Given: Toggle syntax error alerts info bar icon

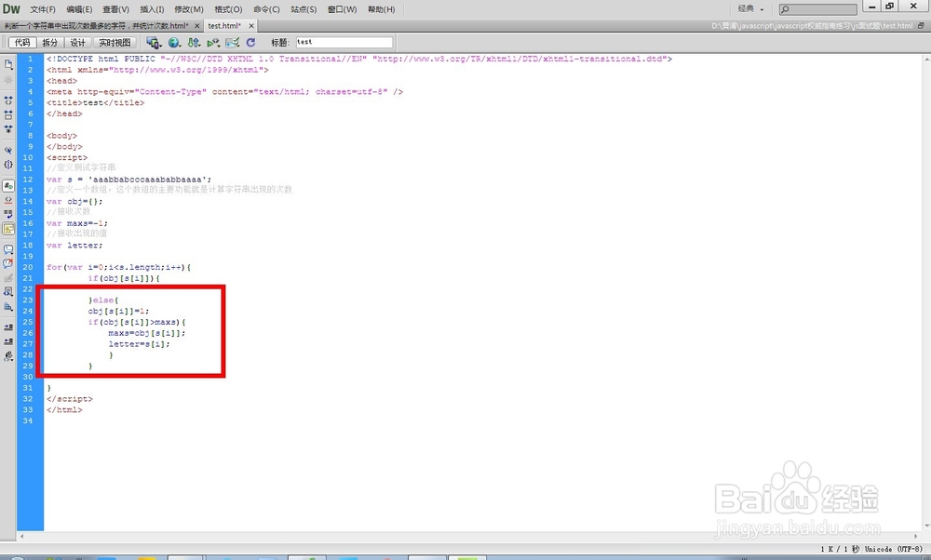Looking at the screenshot, I should click(8, 229).
